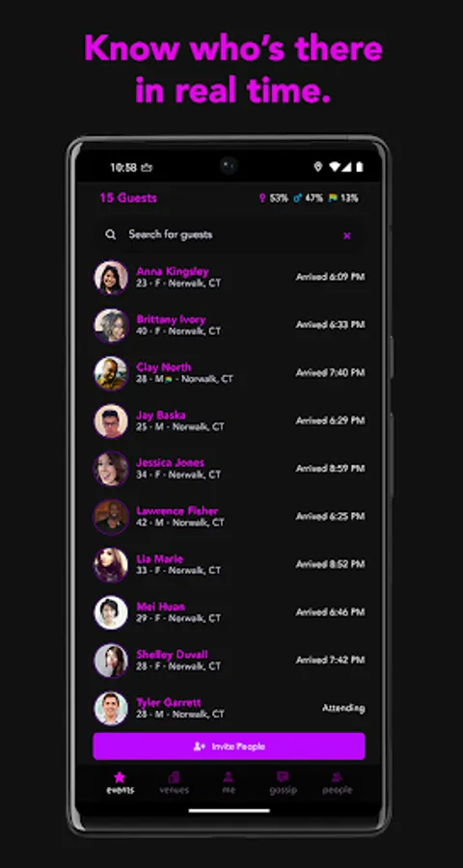The height and width of the screenshot is (868, 463).
Task: Go to the people tab icon
Action: coord(337,777)
